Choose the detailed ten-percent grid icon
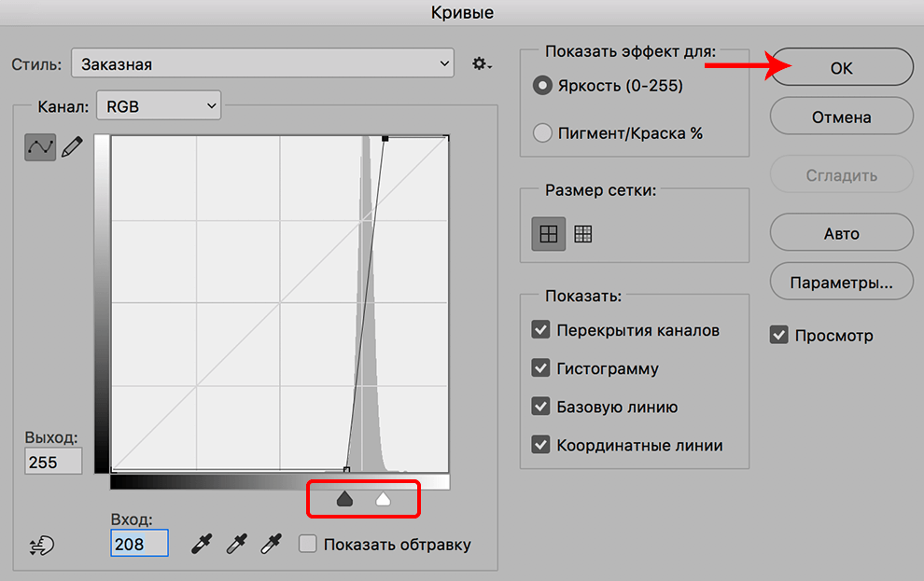This screenshot has width=924, height=581. pyautogui.click(x=582, y=234)
